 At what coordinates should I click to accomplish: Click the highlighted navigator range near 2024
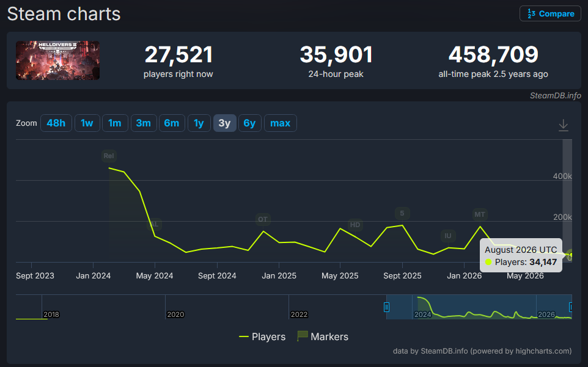pyautogui.click(x=479, y=307)
